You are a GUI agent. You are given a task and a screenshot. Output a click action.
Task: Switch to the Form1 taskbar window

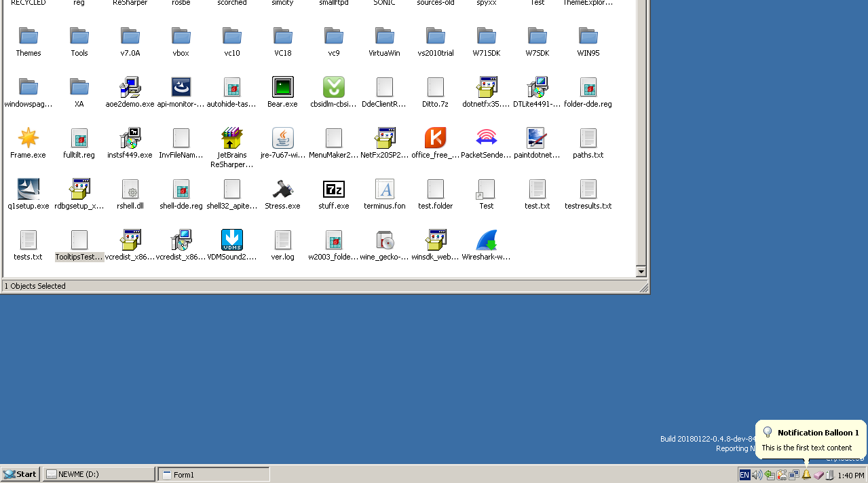213,474
